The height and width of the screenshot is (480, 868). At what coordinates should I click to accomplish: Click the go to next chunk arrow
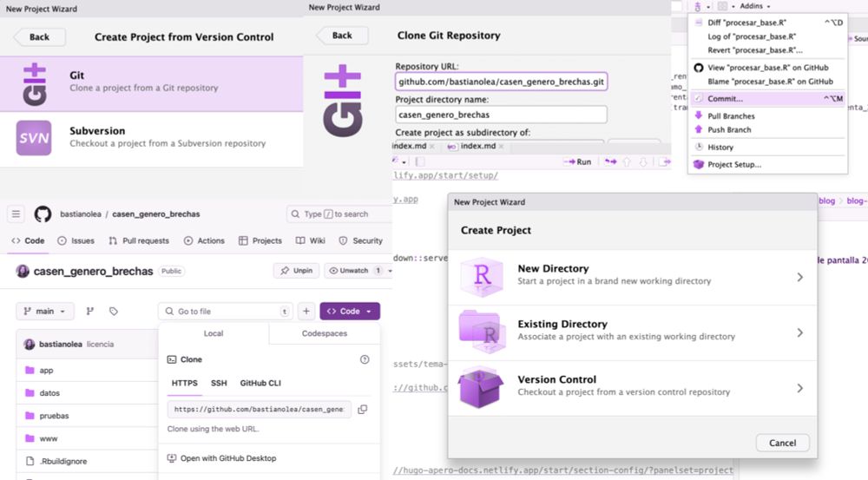pos(643,161)
